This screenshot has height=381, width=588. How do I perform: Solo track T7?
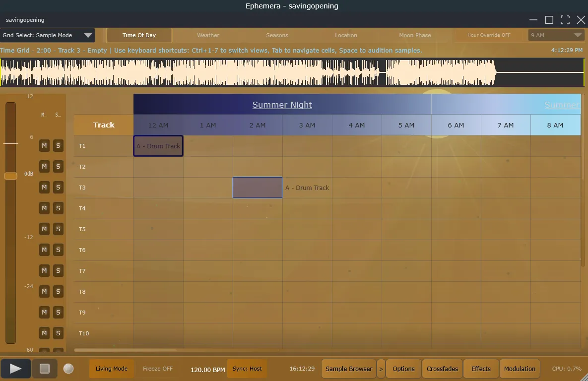58,271
